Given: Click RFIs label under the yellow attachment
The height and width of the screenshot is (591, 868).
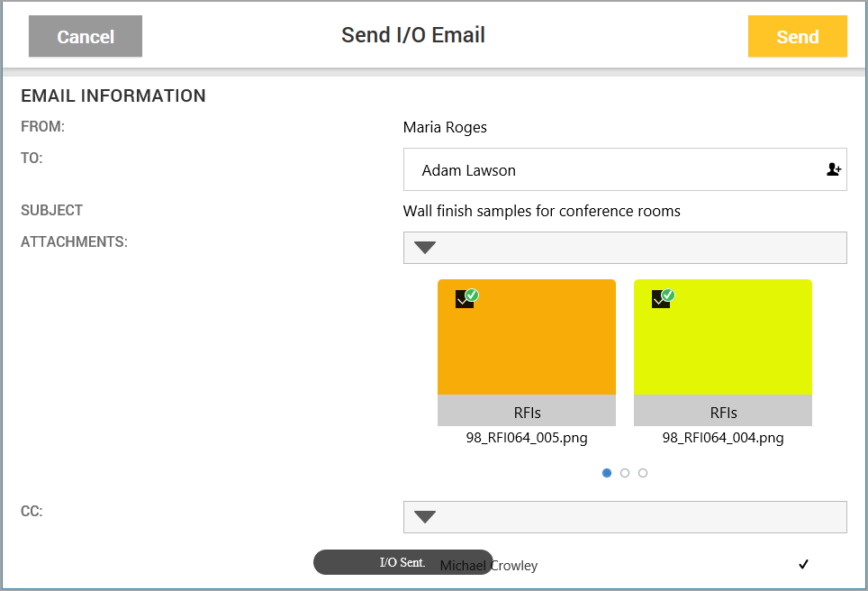Looking at the screenshot, I should 723,412.
